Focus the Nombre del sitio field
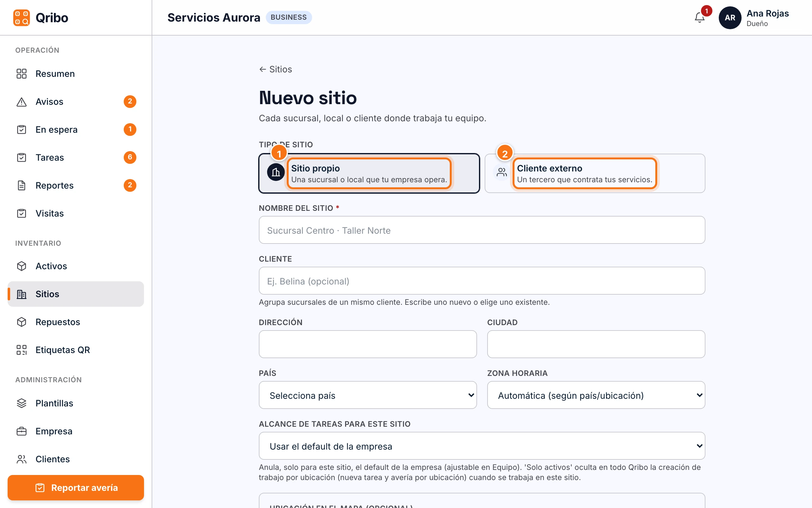812x508 pixels. tap(482, 230)
